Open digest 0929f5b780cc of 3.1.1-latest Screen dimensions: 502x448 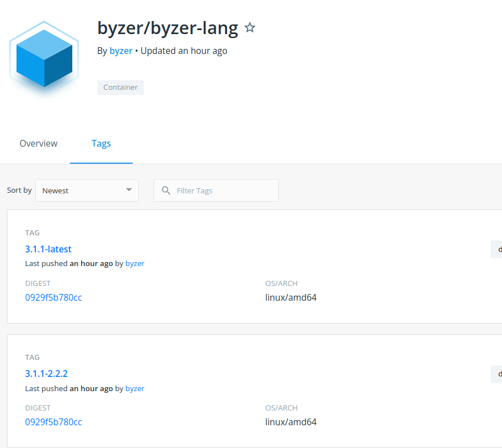pyautogui.click(x=54, y=297)
